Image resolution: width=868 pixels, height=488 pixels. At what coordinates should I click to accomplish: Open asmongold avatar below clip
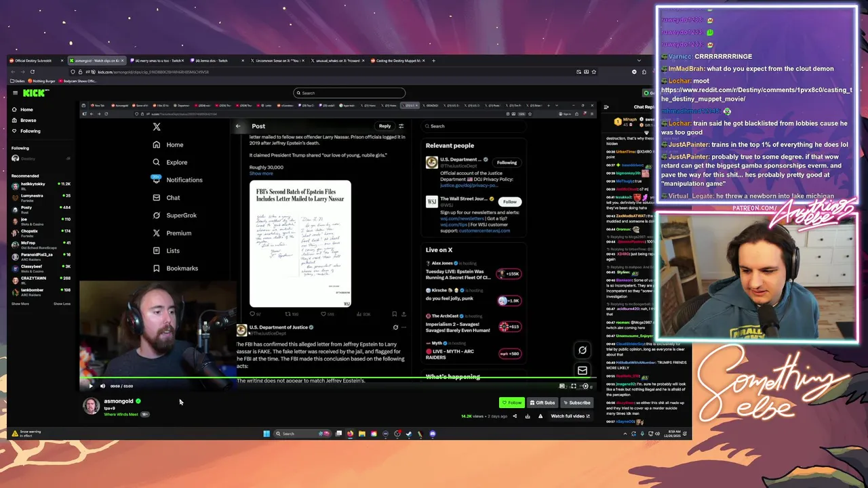[x=91, y=405]
